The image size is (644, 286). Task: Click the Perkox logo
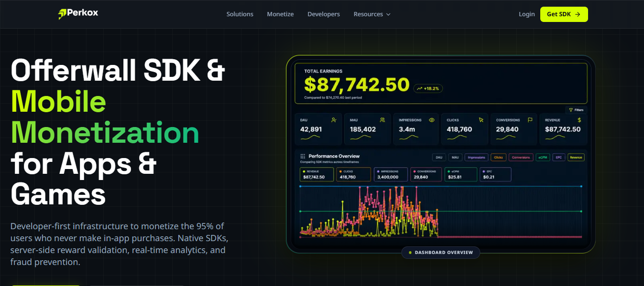[x=78, y=14]
